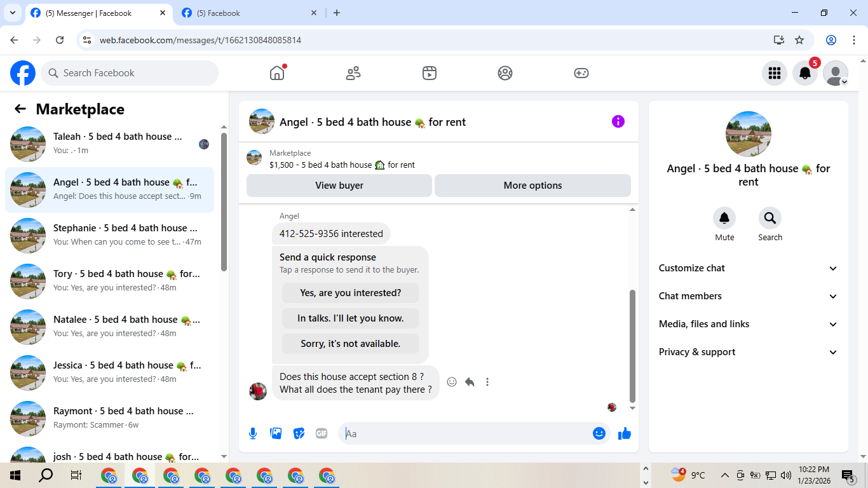
Task: Focus the Search Facebook field
Action: pos(130,73)
